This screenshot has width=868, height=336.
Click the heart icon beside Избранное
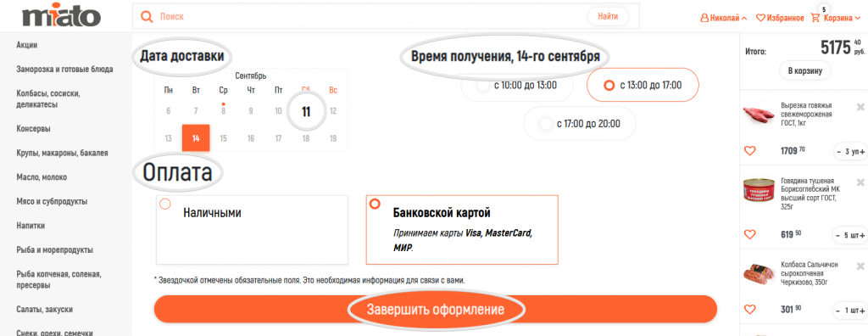coord(760,18)
